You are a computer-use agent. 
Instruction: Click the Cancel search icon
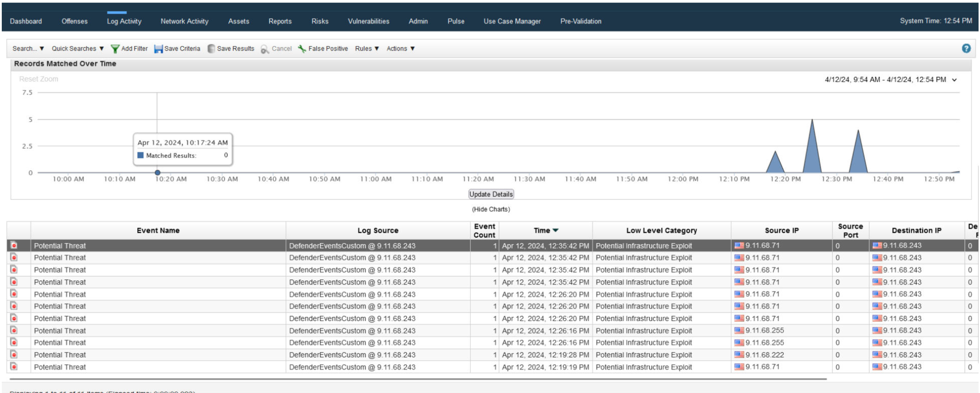coord(264,48)
